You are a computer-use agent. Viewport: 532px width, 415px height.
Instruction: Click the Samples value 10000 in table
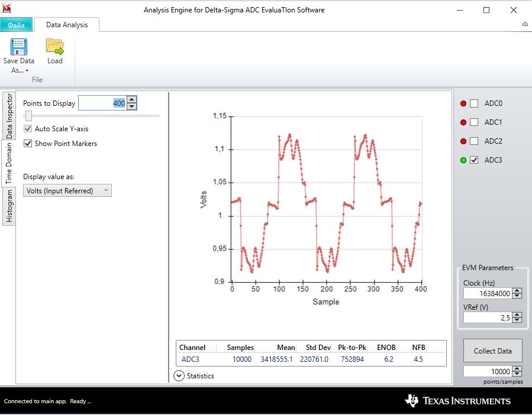click(242, 359)
